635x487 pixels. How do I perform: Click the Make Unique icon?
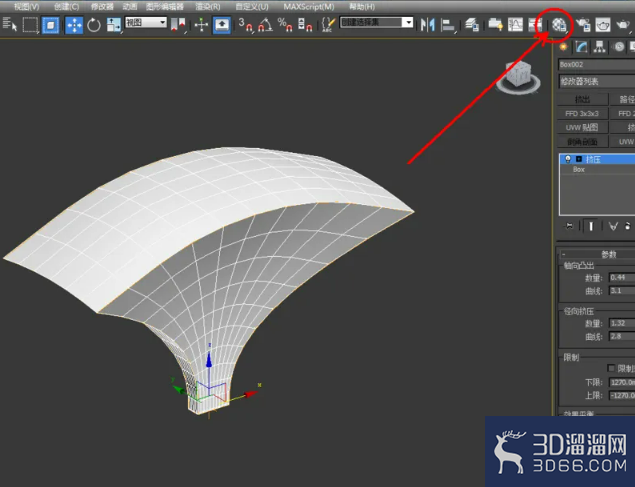click(613, 226)
